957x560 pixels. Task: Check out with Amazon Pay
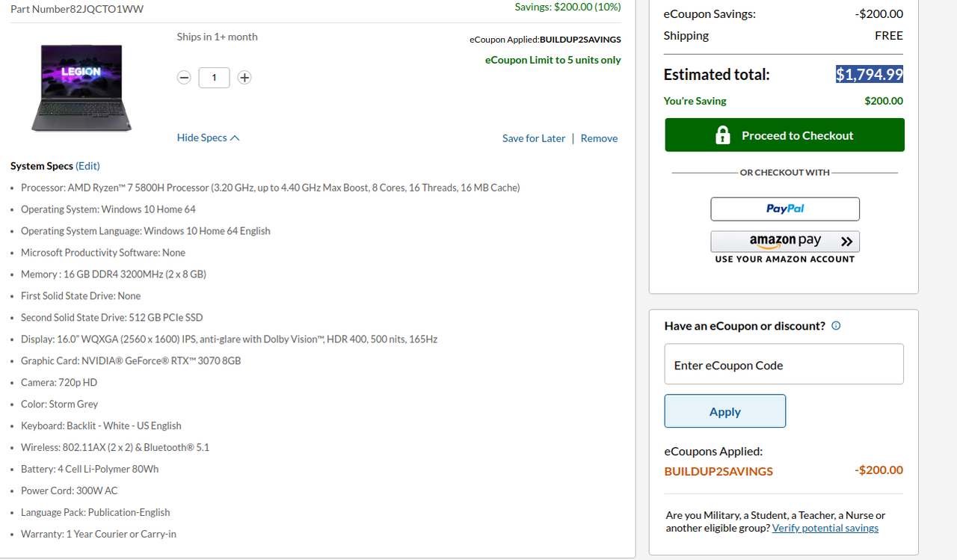(785, 241)
